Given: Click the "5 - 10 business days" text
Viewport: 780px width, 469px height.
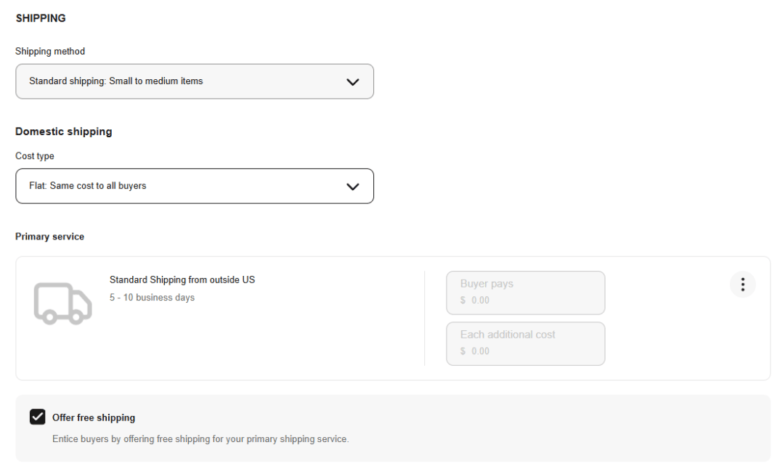Looking at the screenshot, I should (152, 298).
